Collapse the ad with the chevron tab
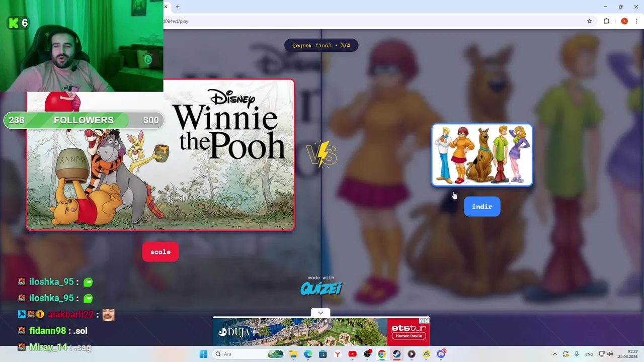 (x=320, y=313)
